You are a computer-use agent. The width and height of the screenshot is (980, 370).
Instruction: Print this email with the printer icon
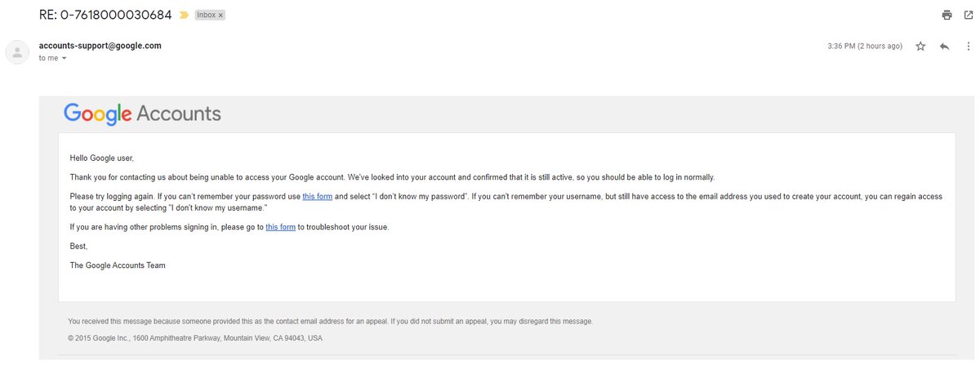tap(947, 15)
